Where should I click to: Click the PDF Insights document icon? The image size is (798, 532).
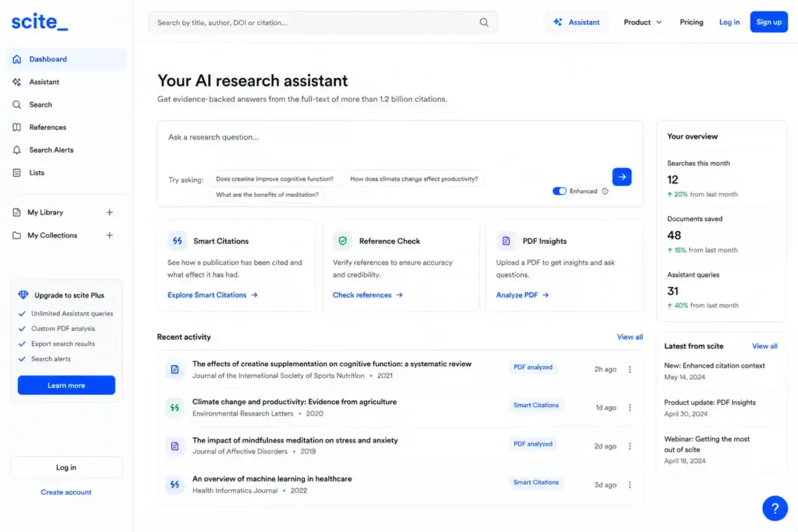coord(506,241)
